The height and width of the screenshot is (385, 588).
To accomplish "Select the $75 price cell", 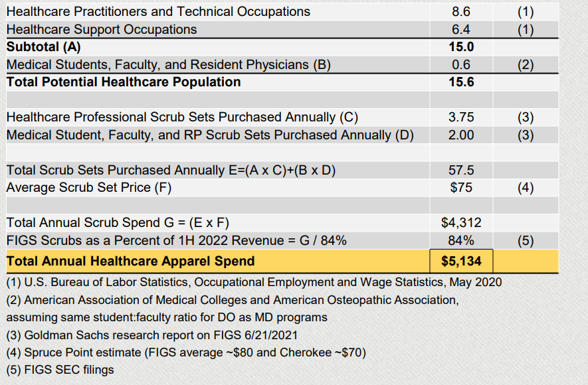I will [462, 188].
